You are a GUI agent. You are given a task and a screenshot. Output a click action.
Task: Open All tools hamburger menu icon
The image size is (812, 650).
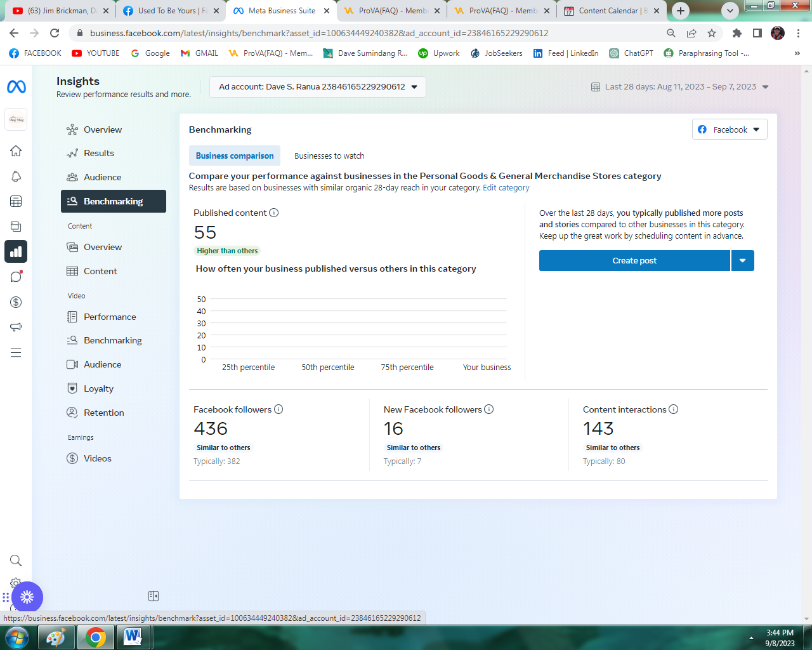point(16,352)
